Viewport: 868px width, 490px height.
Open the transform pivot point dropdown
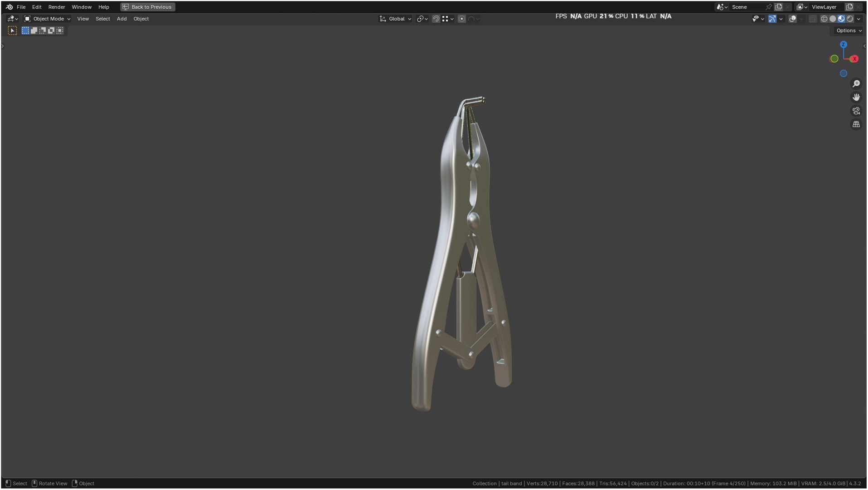click(422, 19)
